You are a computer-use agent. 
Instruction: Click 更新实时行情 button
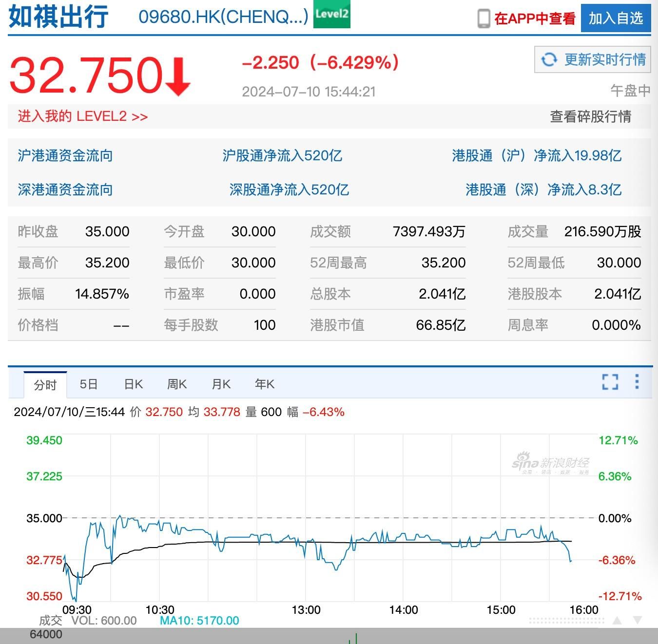593,60
